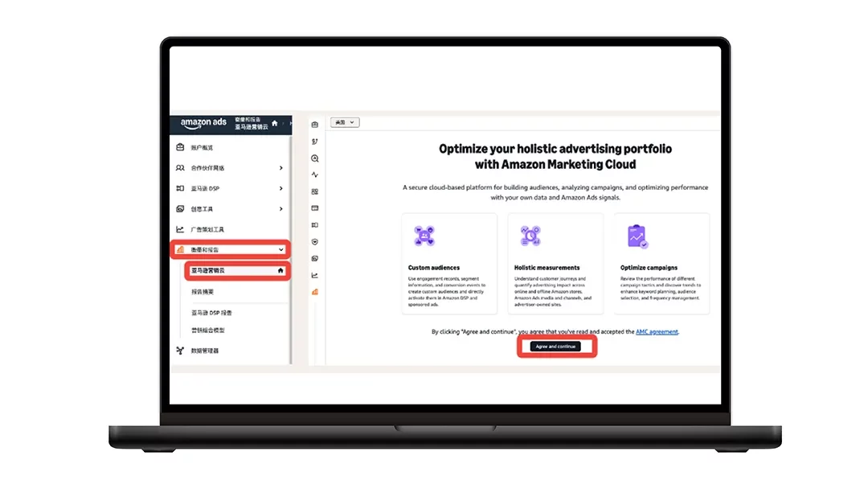Screen dimensions: 868x501
Task: Click the magnifier icon in the collapsed rail
Action: pyautogui.click(x=315, y=158)
